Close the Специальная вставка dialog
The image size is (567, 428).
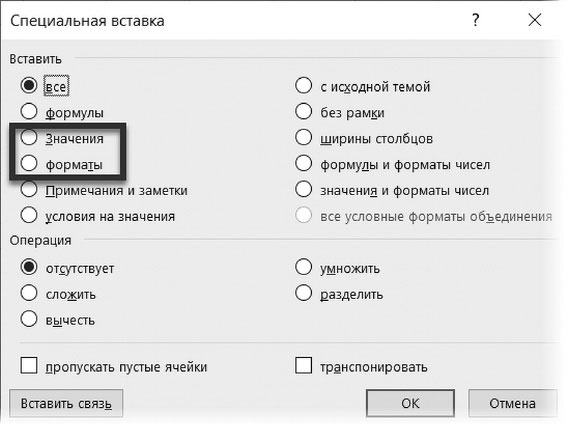(x=534, y=20)
